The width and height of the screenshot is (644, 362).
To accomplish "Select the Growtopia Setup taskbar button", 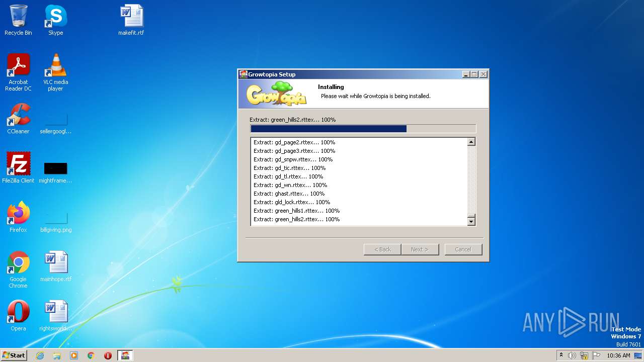I will [125, 355].
